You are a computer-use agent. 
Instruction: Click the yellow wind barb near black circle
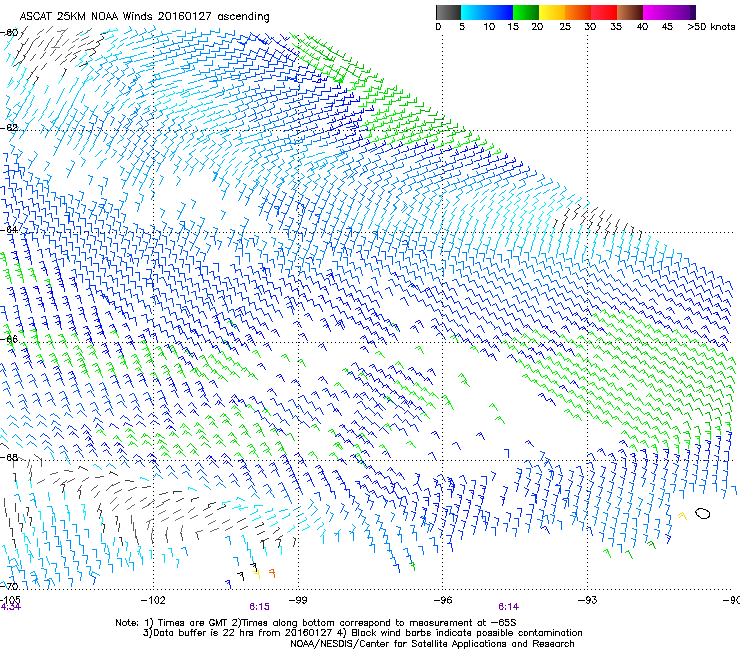point(682,516)
